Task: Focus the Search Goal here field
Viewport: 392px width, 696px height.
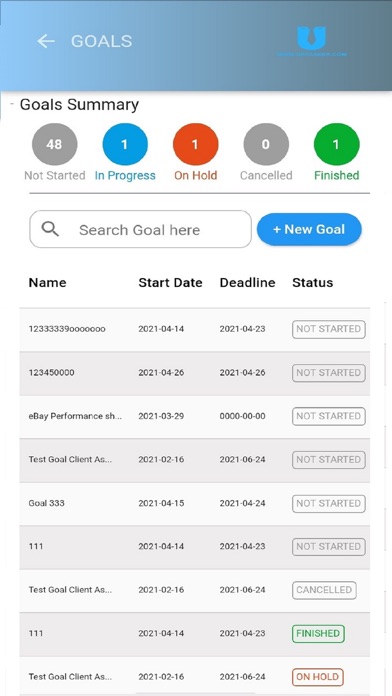Action: click(140, 229)
